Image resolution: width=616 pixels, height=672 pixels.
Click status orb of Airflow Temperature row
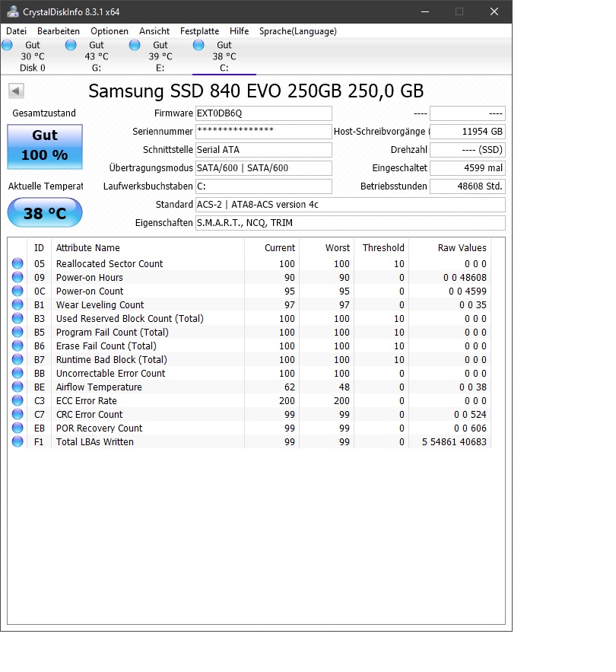tap(17, 387)
